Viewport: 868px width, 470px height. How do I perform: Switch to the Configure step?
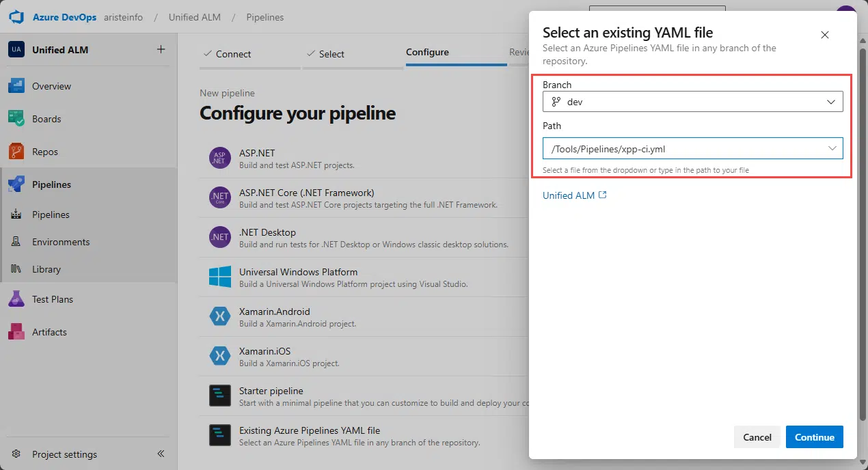coord(427,52)
